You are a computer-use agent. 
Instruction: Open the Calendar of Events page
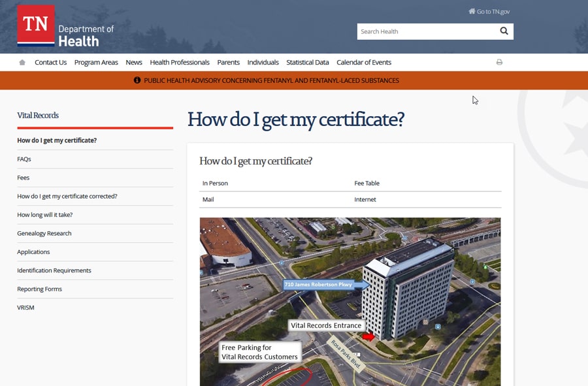click(x=364, y=63)
